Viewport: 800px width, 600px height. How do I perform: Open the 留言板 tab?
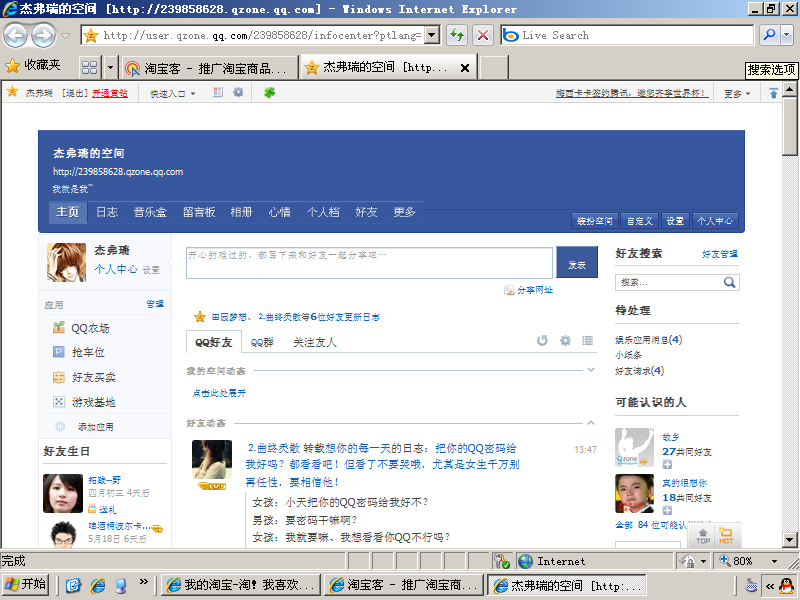point(199,212)
